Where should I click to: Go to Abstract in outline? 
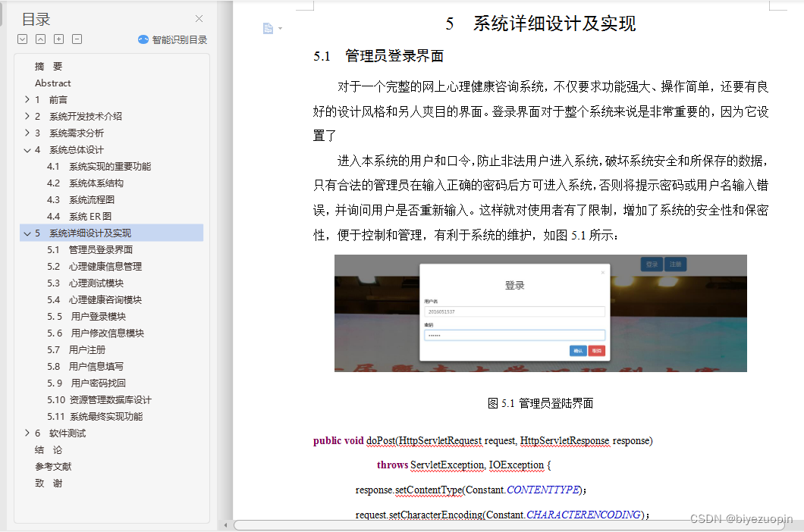coord(53,83)
